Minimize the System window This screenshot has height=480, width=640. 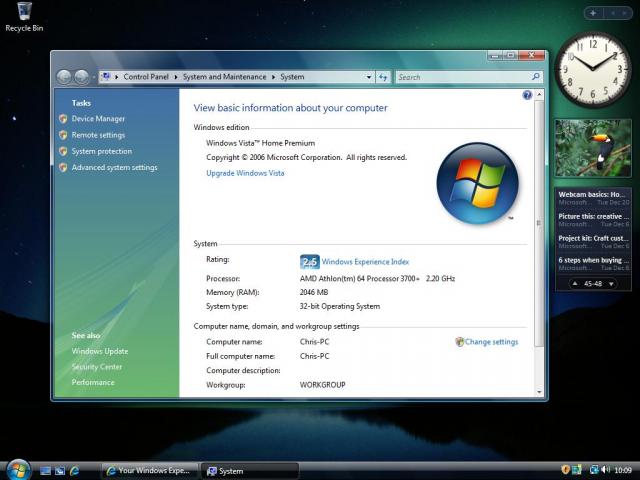(x=495, y=56)
